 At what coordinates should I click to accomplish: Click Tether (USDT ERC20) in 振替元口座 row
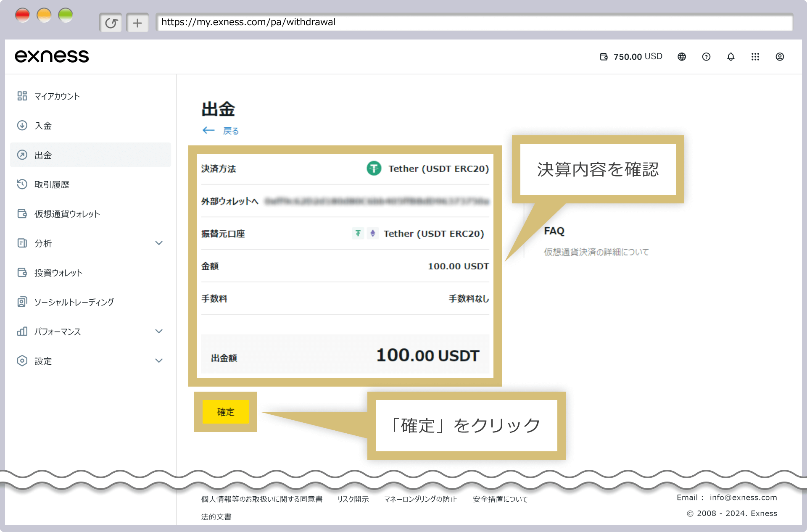[x=434, y=234]
